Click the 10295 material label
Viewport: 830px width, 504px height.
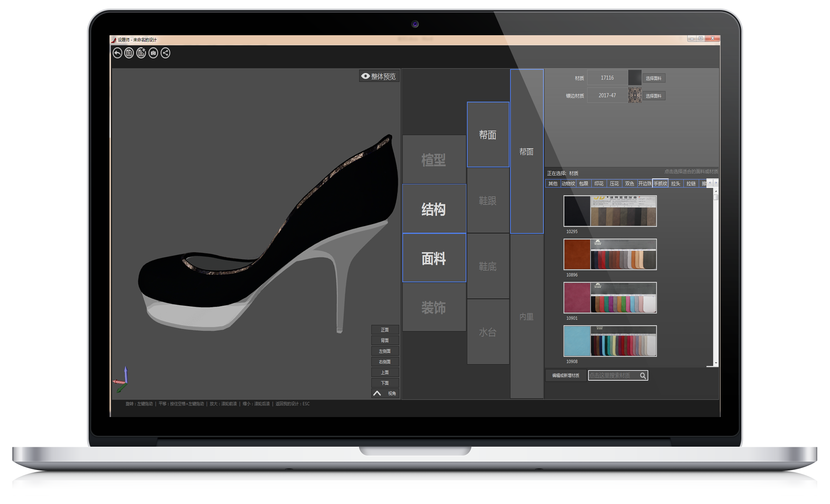point(572,232)
